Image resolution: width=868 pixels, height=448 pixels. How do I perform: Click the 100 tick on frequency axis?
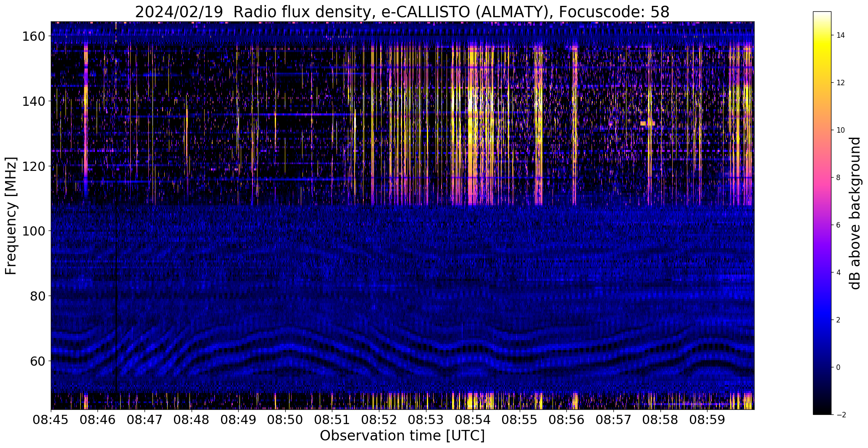[33, 231]
